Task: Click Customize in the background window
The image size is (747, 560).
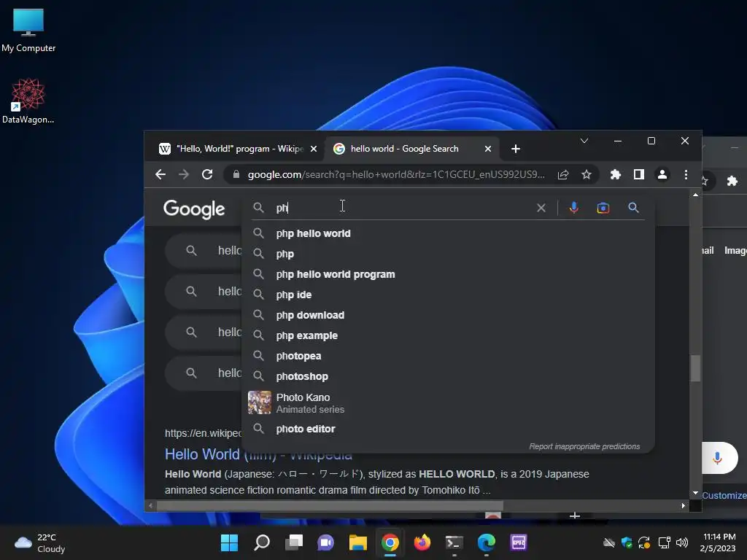Action: point(724,495)
